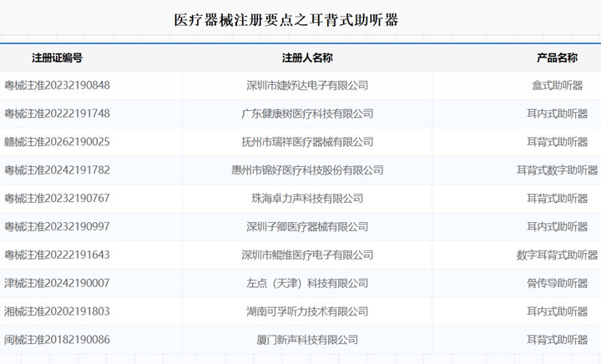
Task: Select registration number 粤械注准20222191748
Action: click(57, 114)
